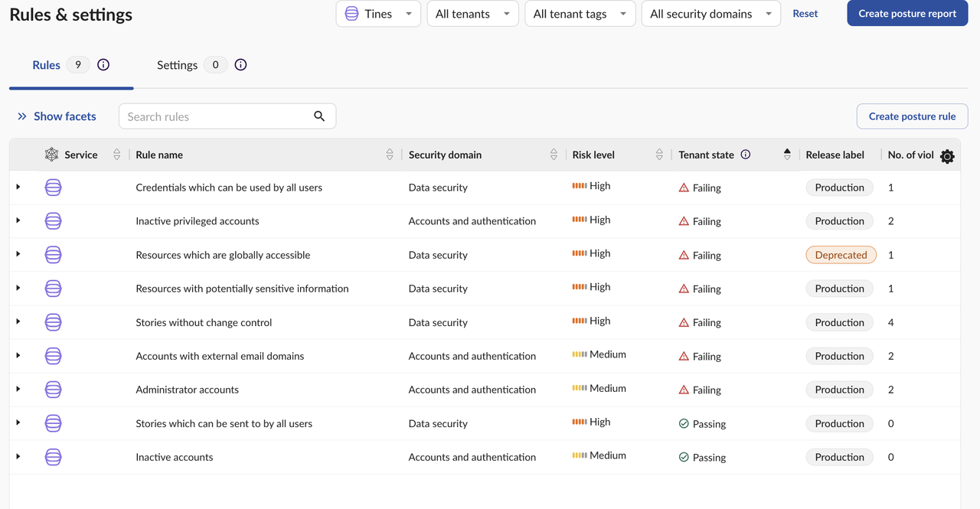980x509 pixels.
Task: Click the Deprecated release label badge
Action: [x=841, y=255]
